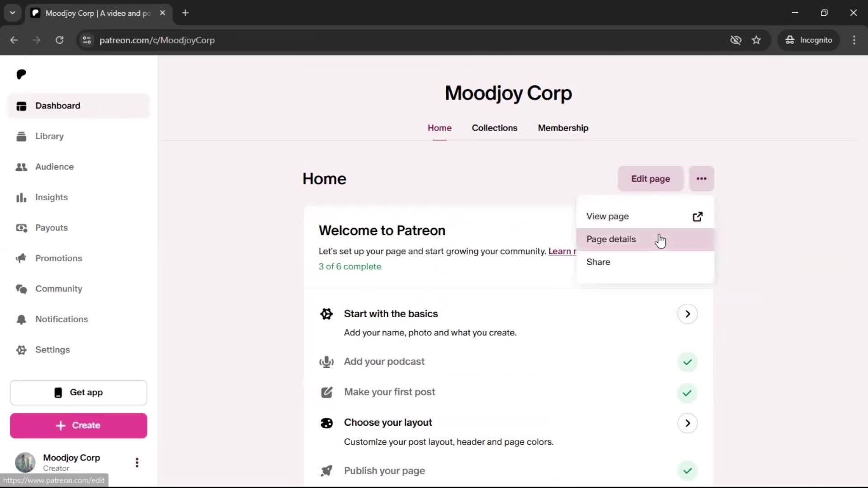
Task: Click the rocket icon for Publish your page
Action: [x=326, y=471]
